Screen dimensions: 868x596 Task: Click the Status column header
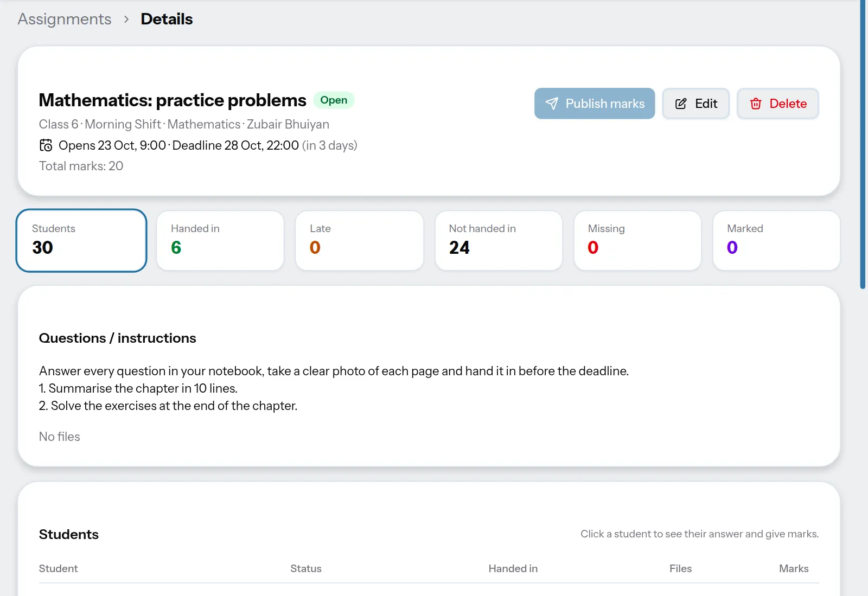[306, 568]
